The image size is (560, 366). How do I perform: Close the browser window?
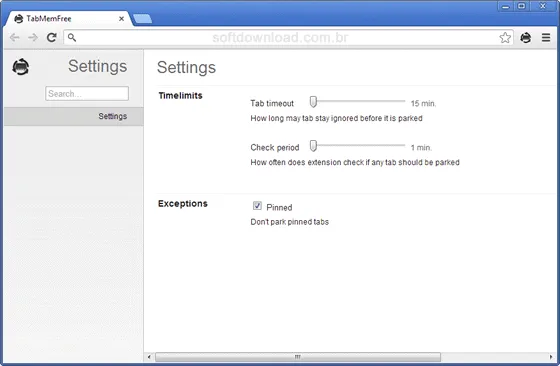(543, 6)
